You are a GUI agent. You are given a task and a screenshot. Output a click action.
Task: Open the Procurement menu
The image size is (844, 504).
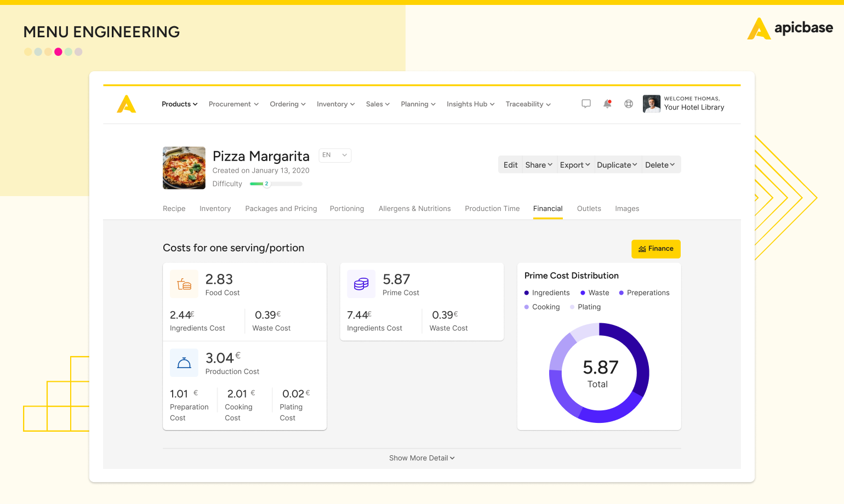(233, 104)
